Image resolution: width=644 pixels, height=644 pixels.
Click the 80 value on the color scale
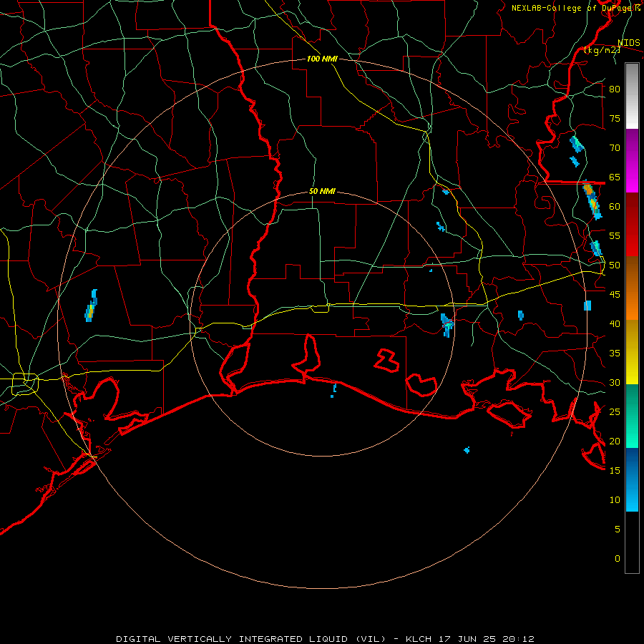click(615, 89)
